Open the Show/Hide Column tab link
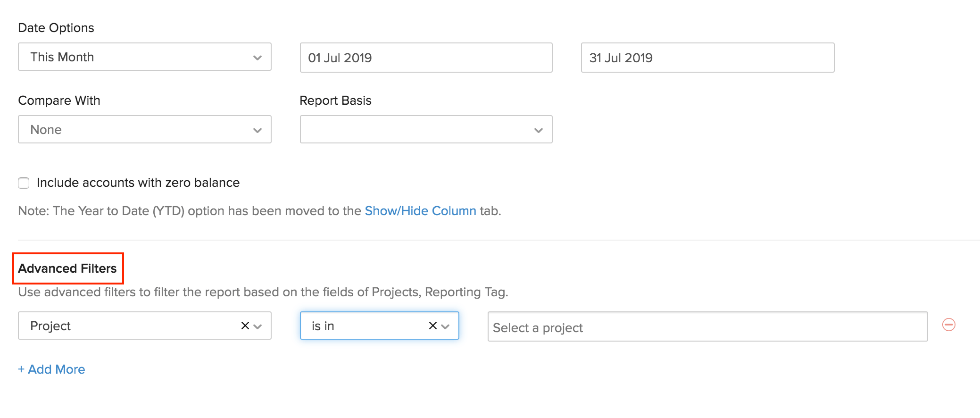This screenshot has width=980, height=418. click(x=420, y=211)
